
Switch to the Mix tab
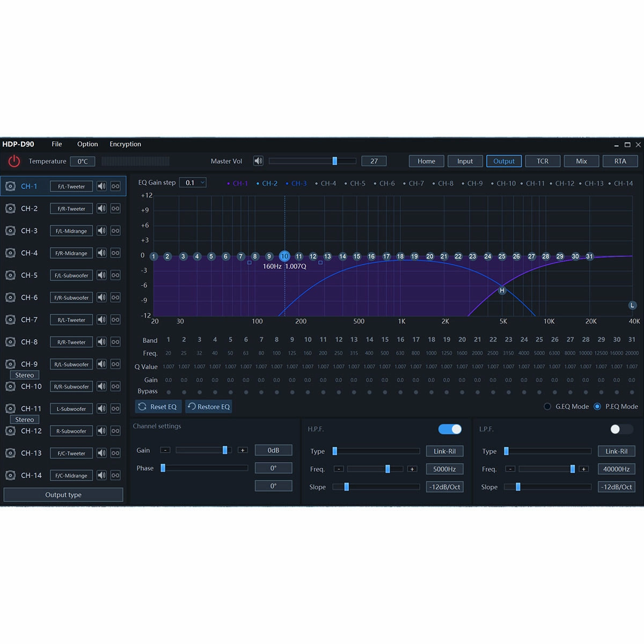(582, 161)
